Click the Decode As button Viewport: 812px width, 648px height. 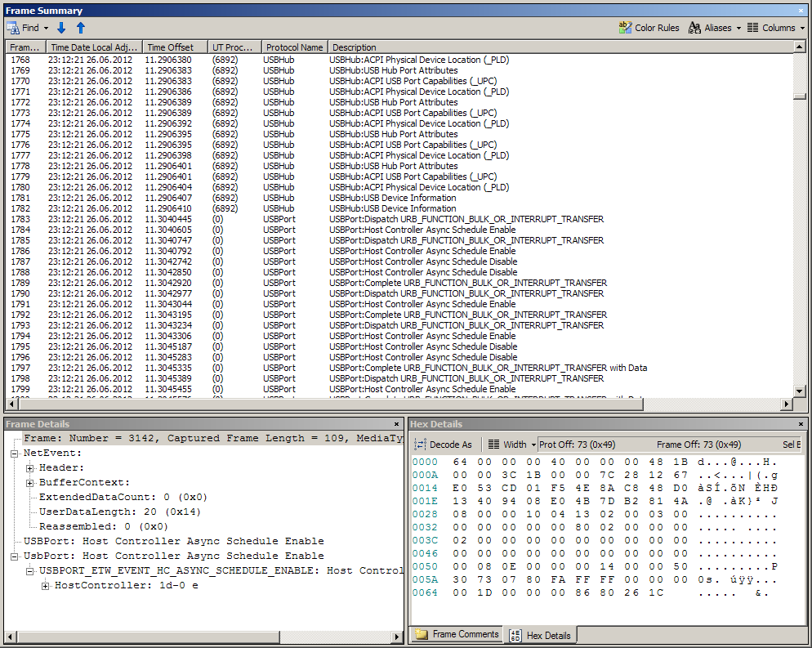(444, 445)
